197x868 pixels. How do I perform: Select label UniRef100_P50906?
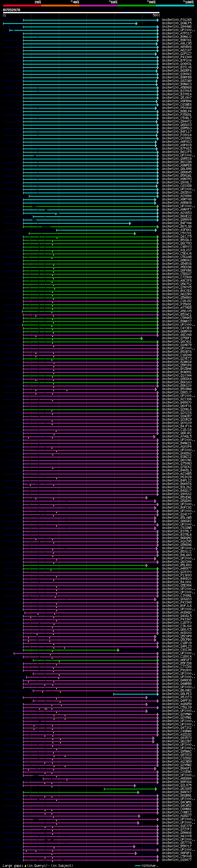click(177, 108)
